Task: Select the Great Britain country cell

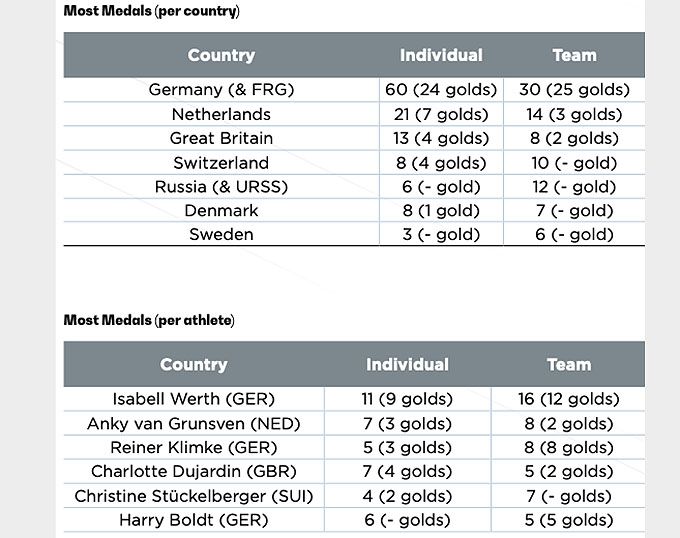Action: pos(221,138)
